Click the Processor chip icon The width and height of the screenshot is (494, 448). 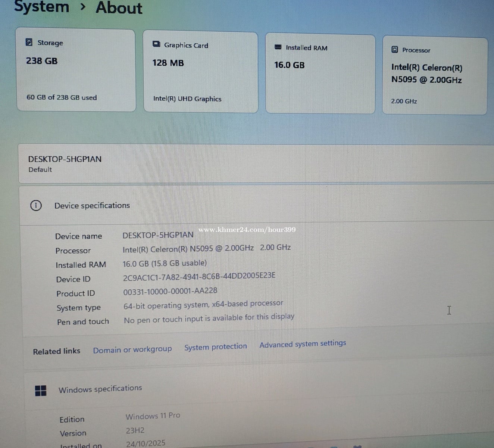tap(395, 50)
